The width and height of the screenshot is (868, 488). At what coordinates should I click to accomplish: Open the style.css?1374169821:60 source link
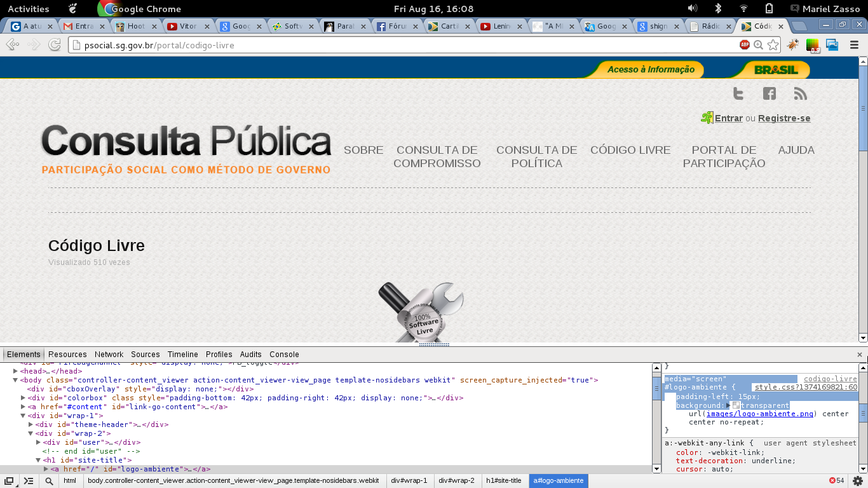tap(806, 387)
